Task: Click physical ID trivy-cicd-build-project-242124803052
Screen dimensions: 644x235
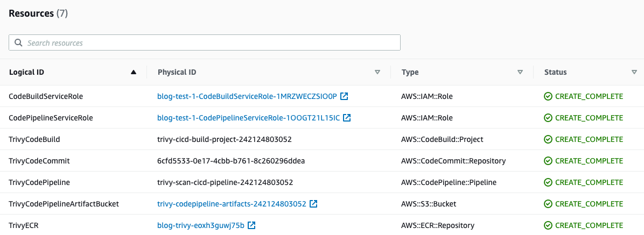Action: pyautogui.click(x=224, y=139)
